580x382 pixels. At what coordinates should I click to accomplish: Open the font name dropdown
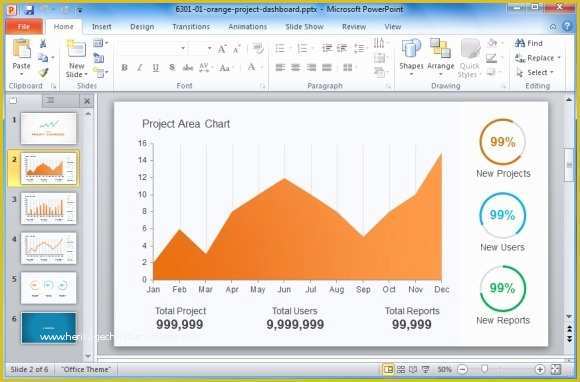click(183, 48)
